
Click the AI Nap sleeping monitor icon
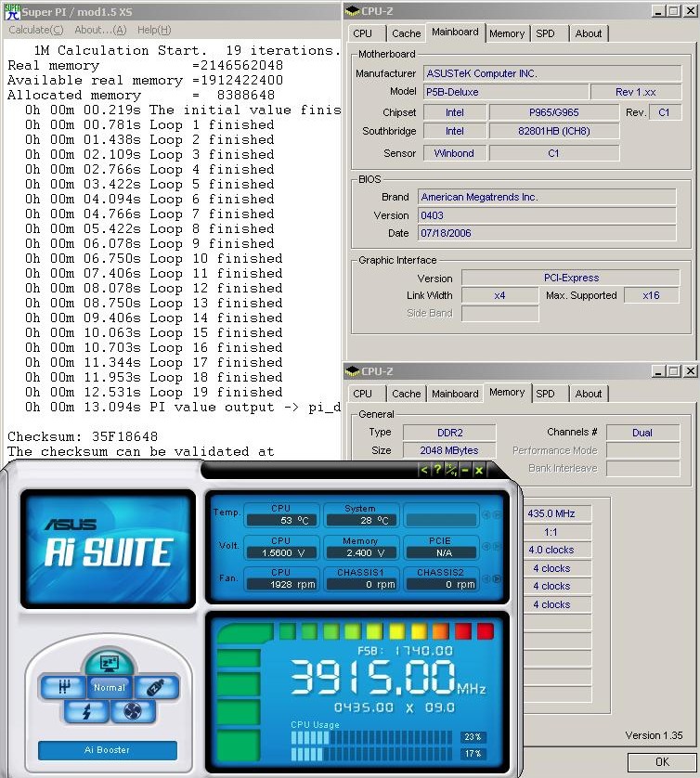(109, 663)
